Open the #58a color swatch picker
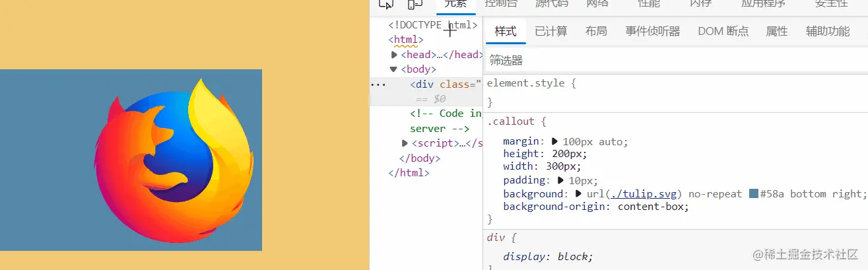Image resolution: width=868 pixels, height=270 pixels. pos(754,193)
